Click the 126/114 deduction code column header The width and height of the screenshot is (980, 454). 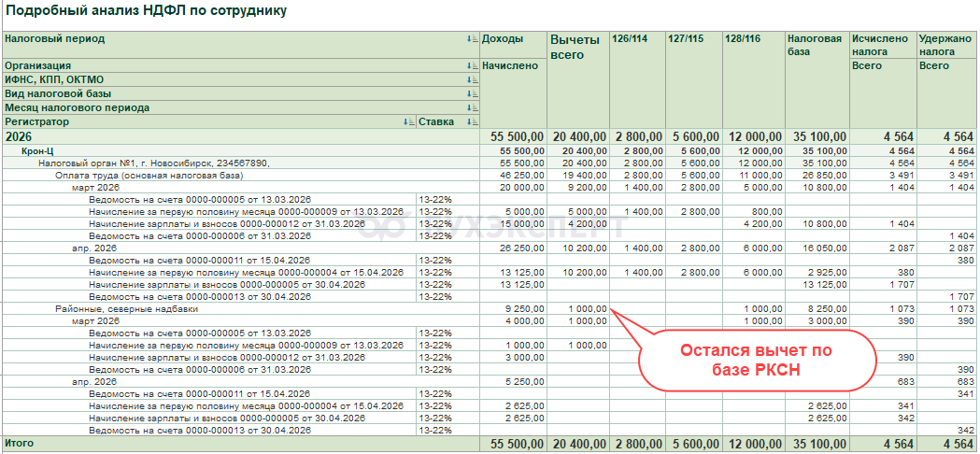(629, 39)
